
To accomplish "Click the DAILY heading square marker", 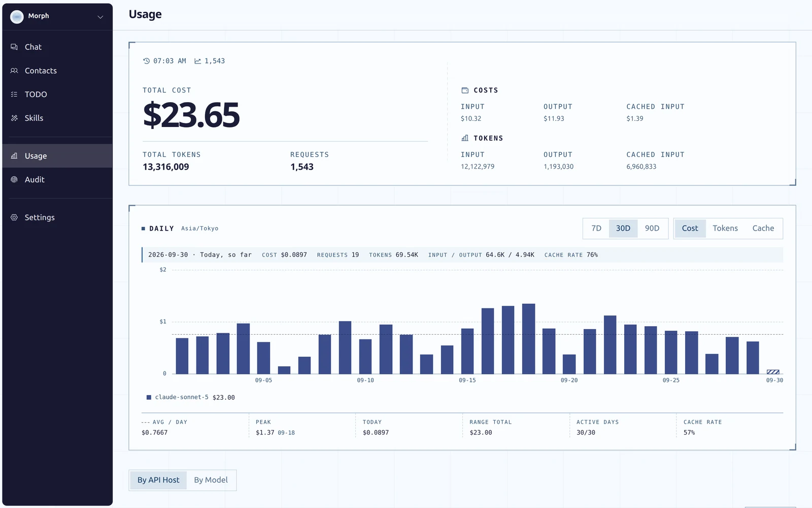I will [143, 229].
